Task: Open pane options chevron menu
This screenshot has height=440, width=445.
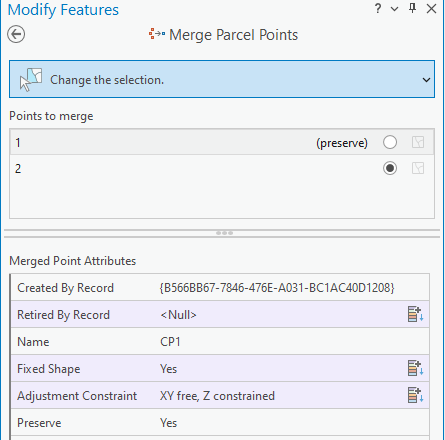Action: (x=395, y=9)
